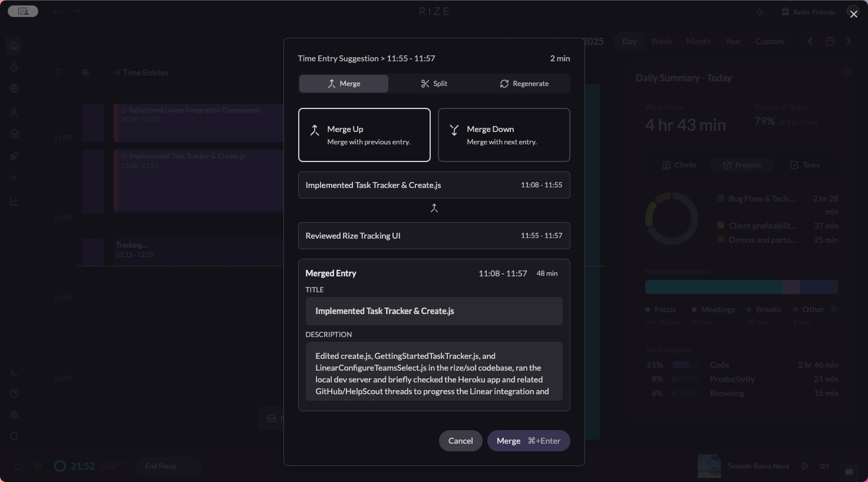
Task: Open the Home icon in the sidebar
Action: tap(14, 46)
